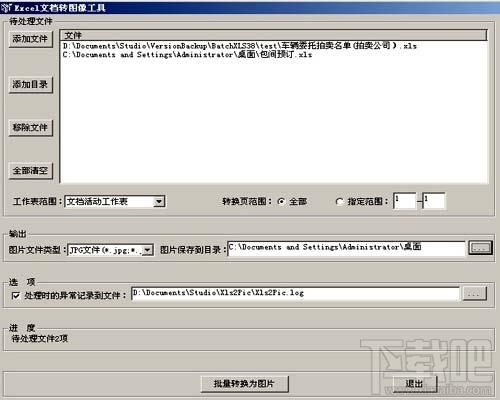Exit the tool with 退出 button
This screenshot has height=400, width=500.
[x=415, y=384]
